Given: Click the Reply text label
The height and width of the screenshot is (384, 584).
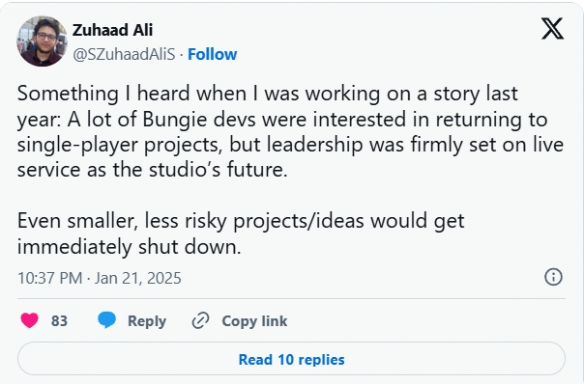Looking at the screenshot, I should click(147, 321).
